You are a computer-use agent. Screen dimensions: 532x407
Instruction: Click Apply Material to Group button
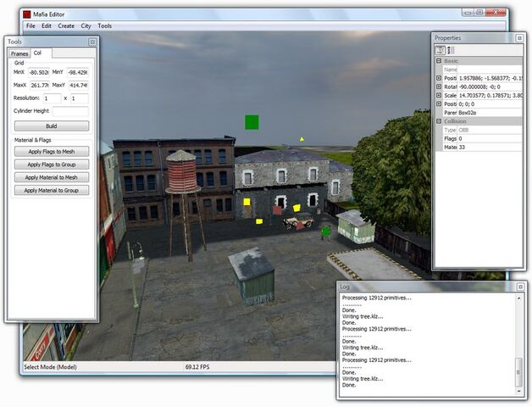click(52, 190)
